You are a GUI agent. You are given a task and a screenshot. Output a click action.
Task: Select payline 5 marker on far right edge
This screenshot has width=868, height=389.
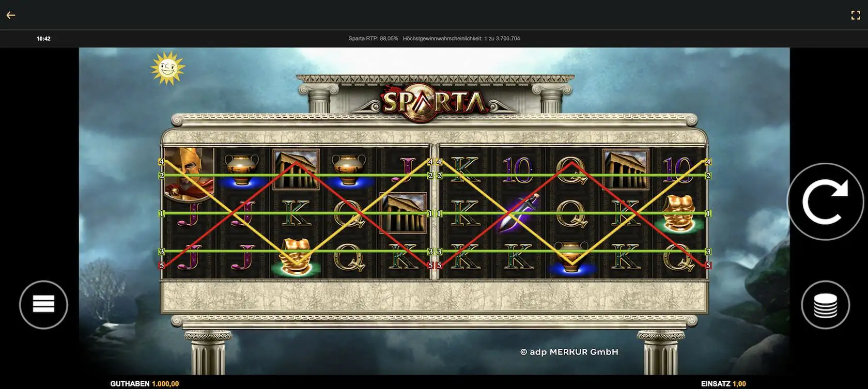[x=708, y=266]
